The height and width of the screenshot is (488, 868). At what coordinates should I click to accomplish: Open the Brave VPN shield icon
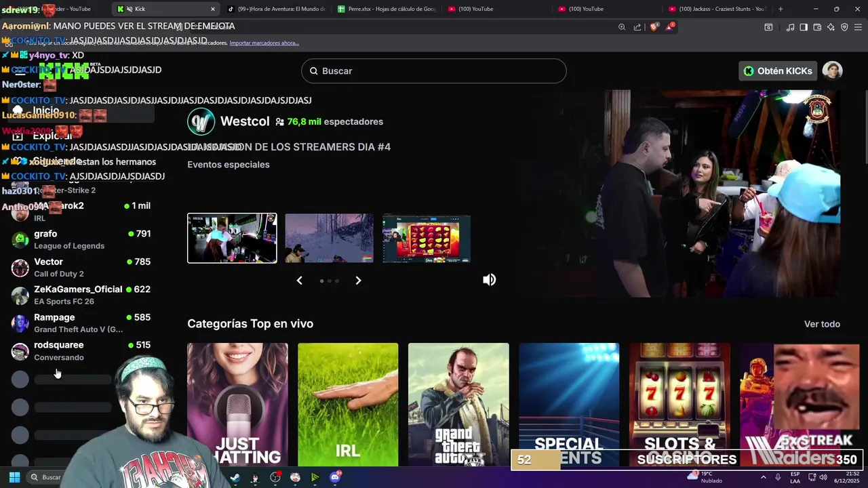[x=844, y=27]
